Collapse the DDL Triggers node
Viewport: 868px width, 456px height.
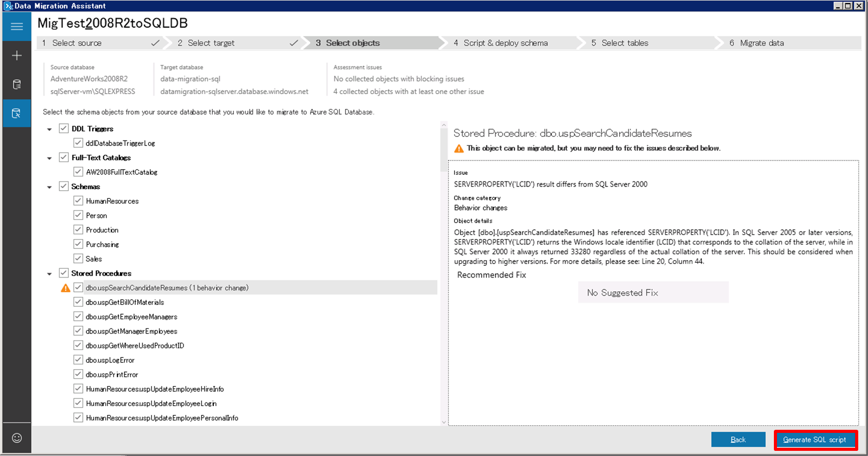tap(49, 129)
